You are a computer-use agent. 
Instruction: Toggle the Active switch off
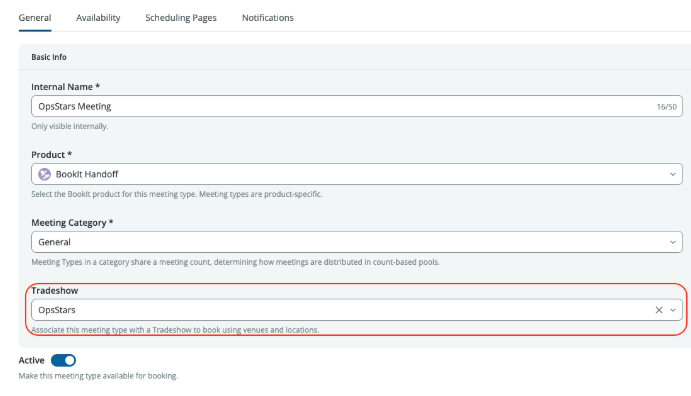[x=63, y=360]
